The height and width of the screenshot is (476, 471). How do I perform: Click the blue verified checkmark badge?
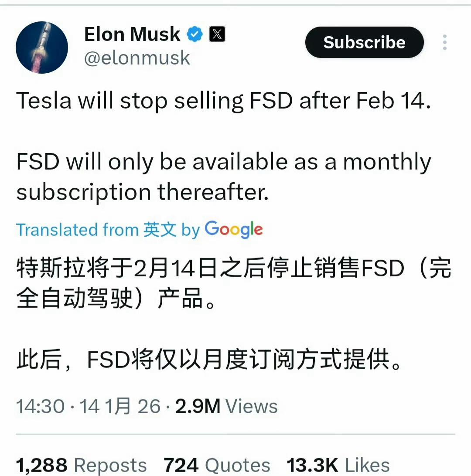point(195,34)
